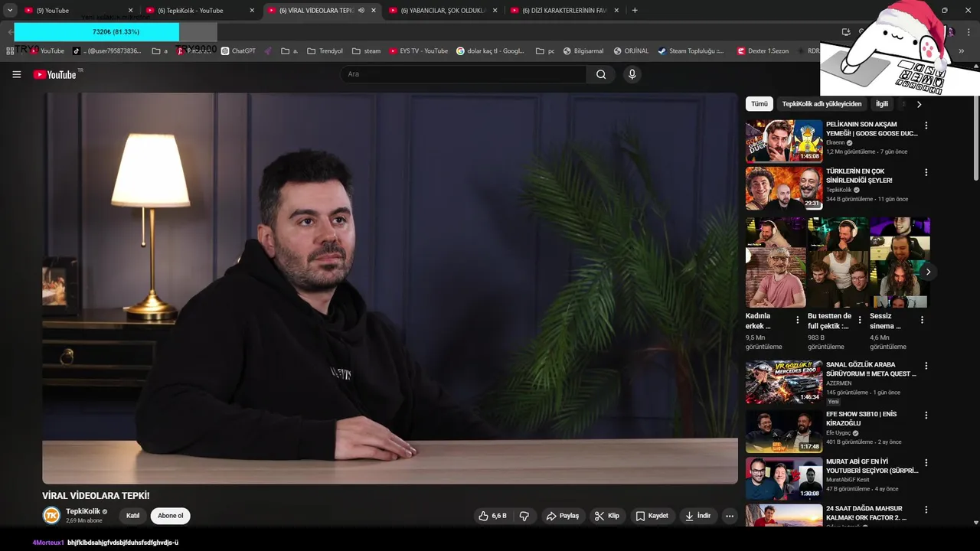Like the video with thumbs up
Viewport: 980px width, 551px height.
[x=492, y=516]
